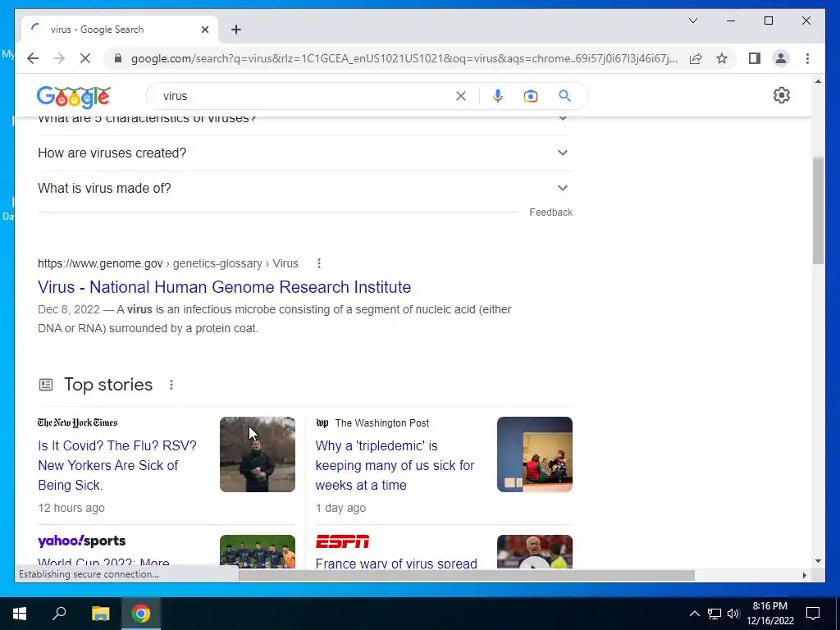This screenshot has height=630, width=840.
Task: Click the horizontal scrollbar thumb
Action: coord(466,575)
